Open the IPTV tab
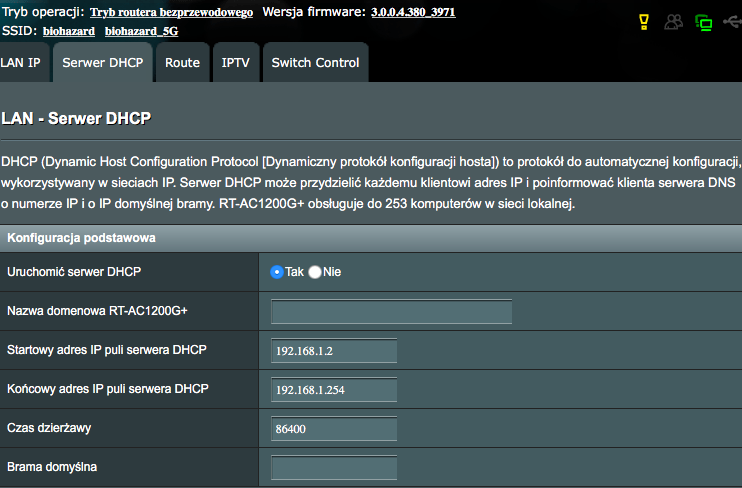This screenshot has height=488, width=742. [236, 62]
